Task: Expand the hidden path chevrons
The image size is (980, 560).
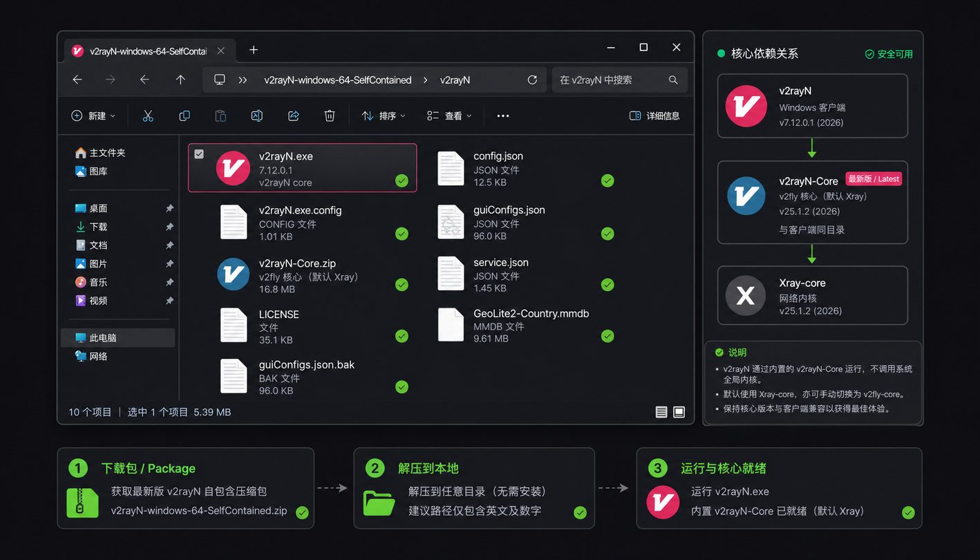Action: coord(243,80)
